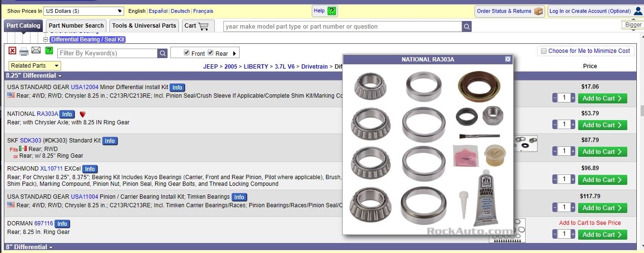Click the user account silhouette icon
This screenshot has height=253, width=644.
coord(639,11)
